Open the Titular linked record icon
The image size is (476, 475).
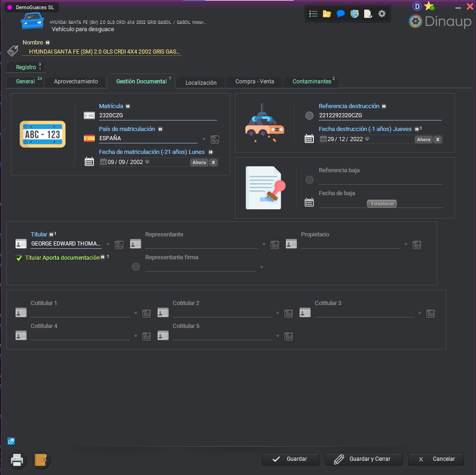119,245
